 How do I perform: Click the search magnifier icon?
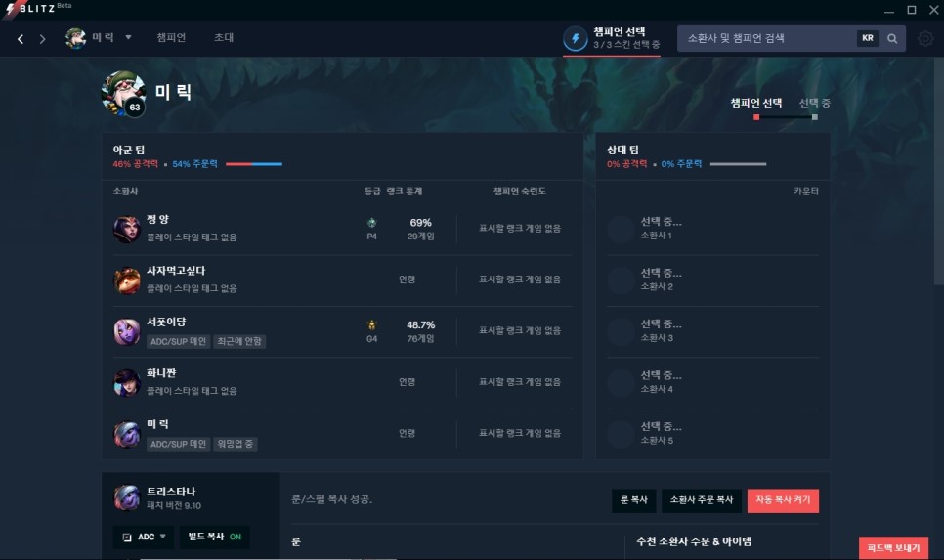892,38
